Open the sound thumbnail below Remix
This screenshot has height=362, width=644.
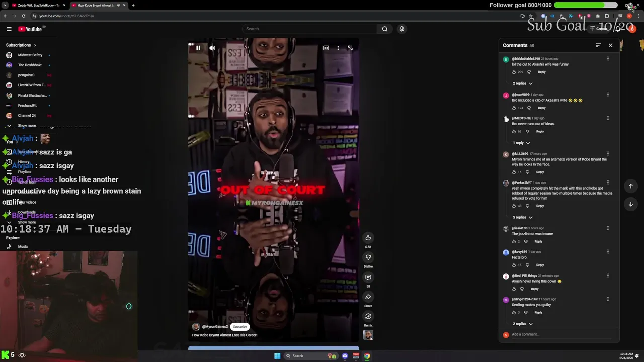368,335
